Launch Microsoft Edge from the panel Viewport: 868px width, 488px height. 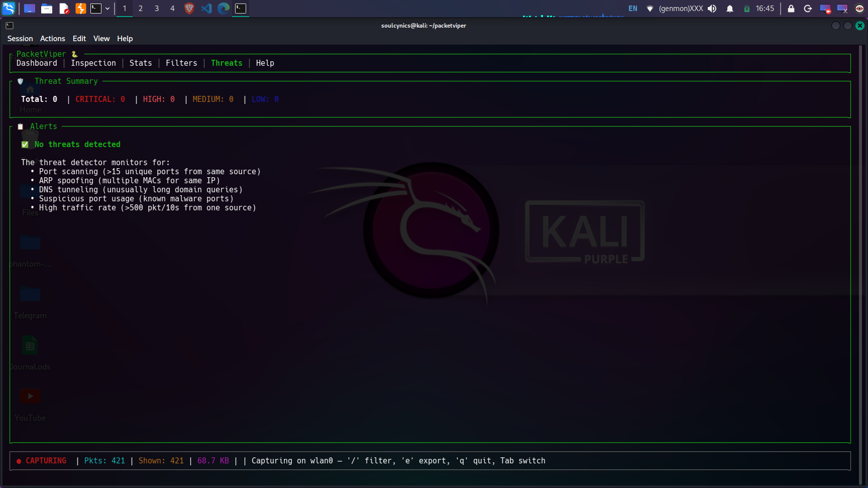pyautogui.click(x=224, y=9)
